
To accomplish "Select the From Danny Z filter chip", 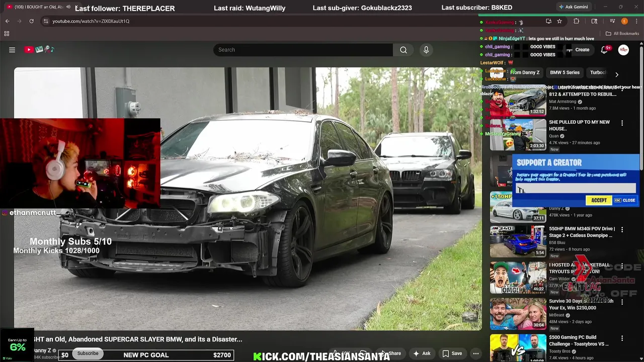I will click(x=525, y=72).
